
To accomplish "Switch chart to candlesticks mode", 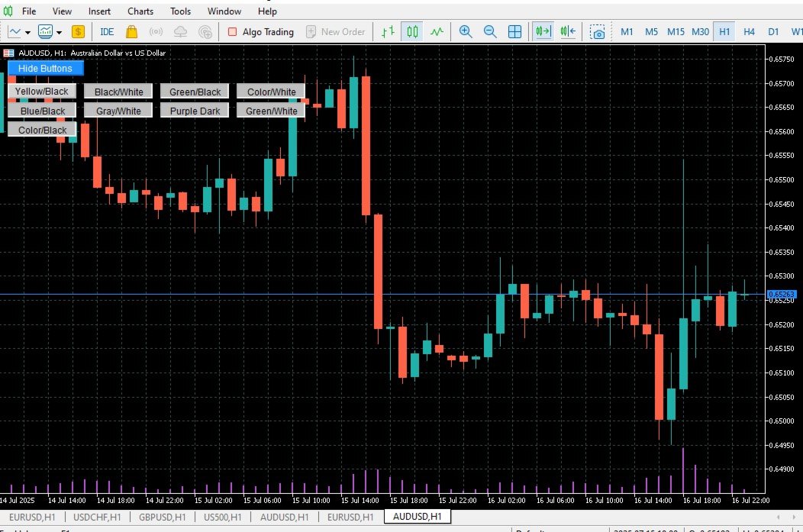I will click(412, 32).
